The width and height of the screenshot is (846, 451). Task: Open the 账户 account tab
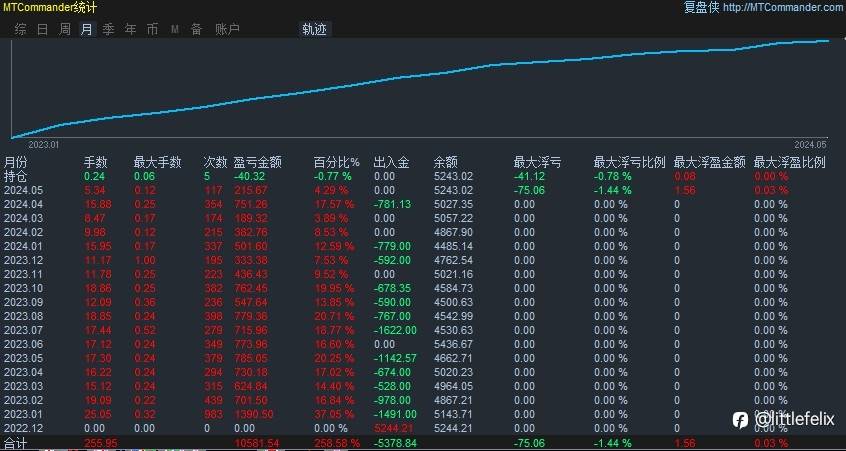[x=227, y=29]
